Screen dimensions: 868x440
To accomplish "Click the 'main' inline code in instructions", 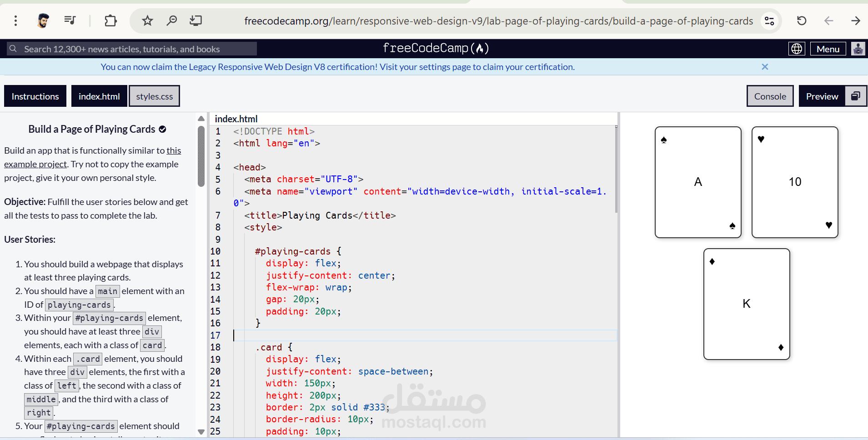I will [107, 291].
